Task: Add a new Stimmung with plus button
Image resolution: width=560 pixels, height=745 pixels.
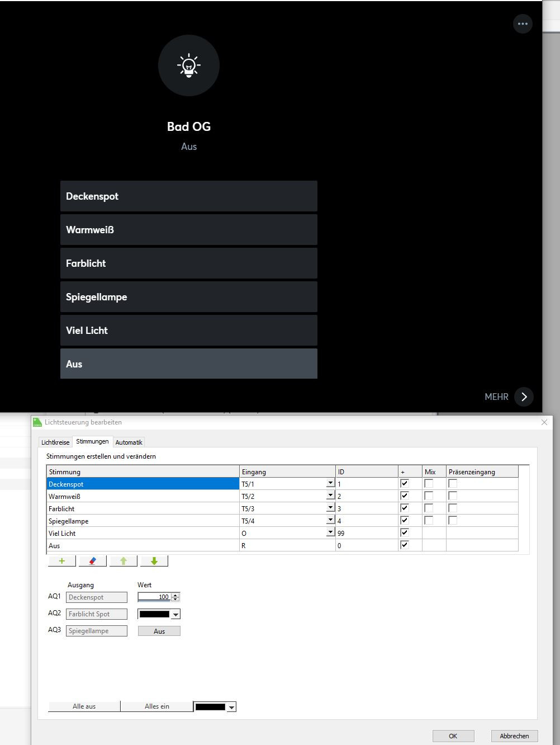Action: point(62,561)
